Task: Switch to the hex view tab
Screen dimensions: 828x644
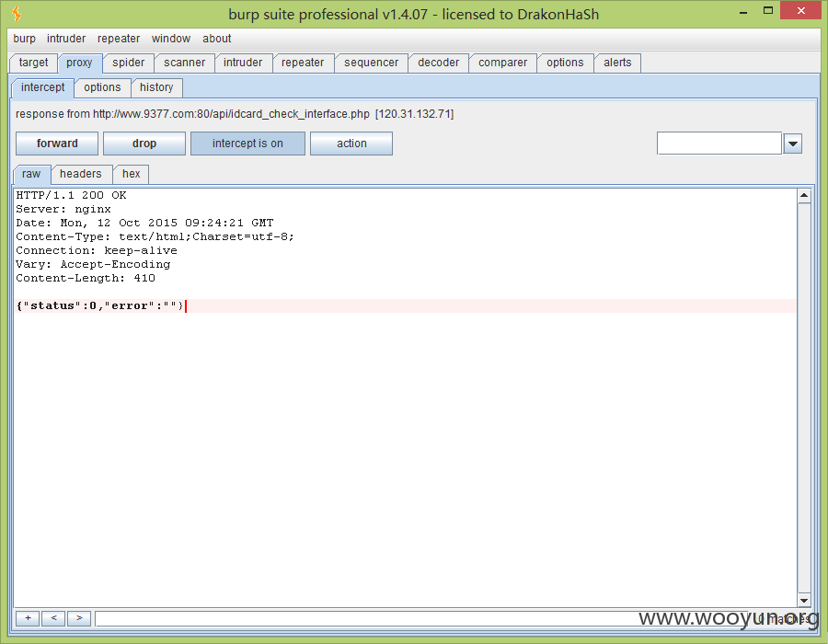Action: [x=131, y=174]
